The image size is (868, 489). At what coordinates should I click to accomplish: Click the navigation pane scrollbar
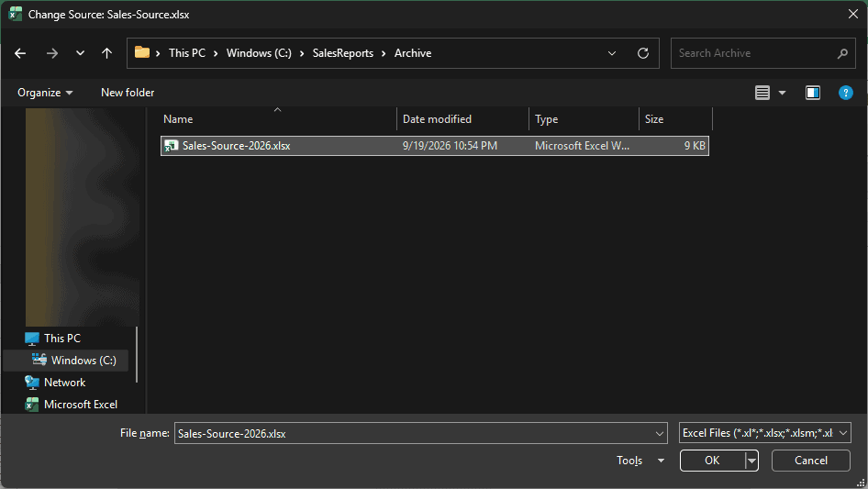136,354
